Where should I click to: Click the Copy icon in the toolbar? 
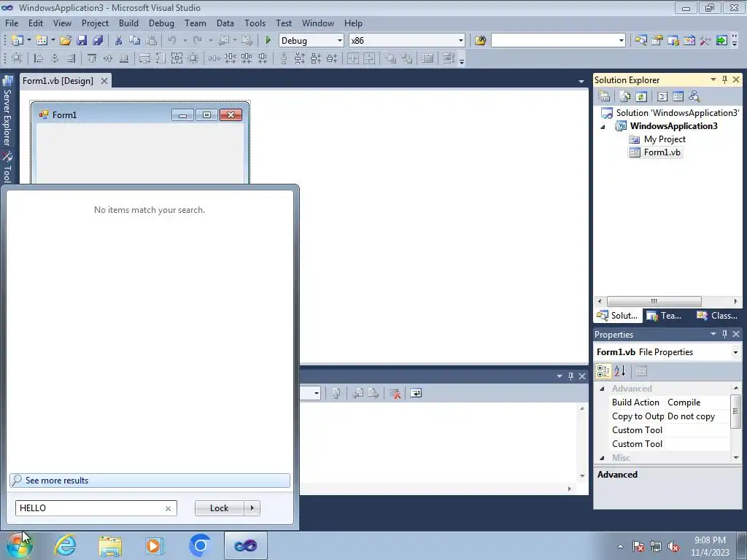coord(134,41)
